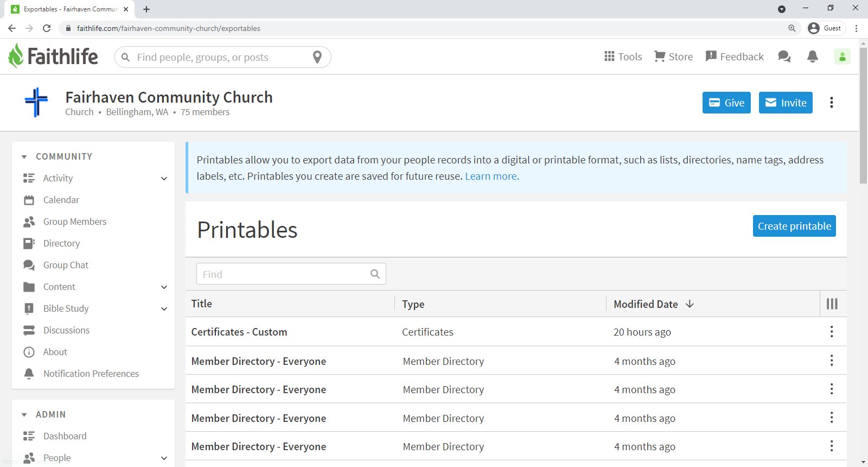868x467 pixels.
Task: Reload the page with browser refresh
Action: click(x=47, y=28)
